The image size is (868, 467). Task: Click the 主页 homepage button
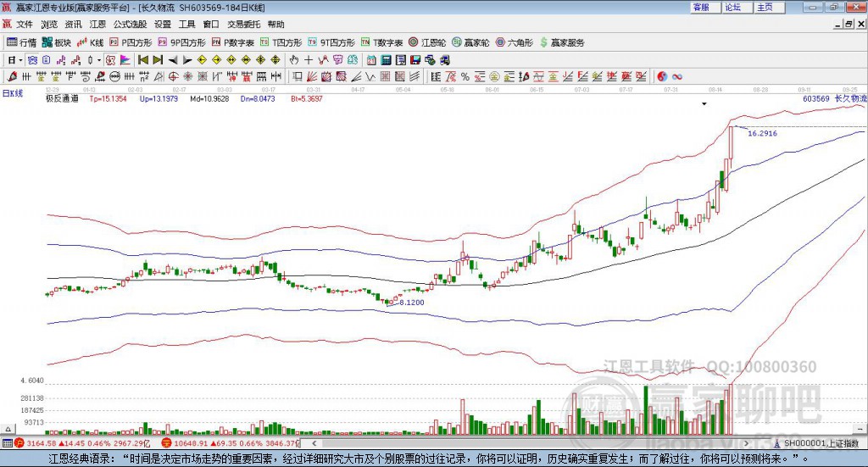coord(770,7)
